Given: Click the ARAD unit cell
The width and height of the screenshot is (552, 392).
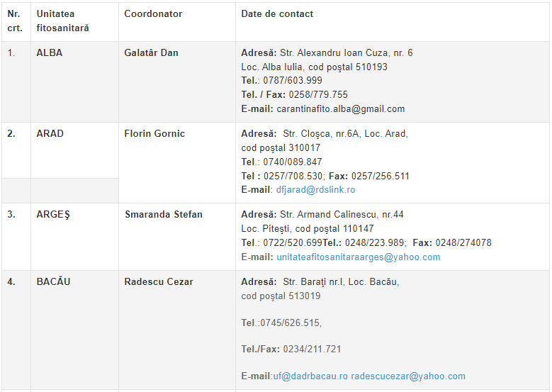Looking at the screenshot, I should coord(74,150).
